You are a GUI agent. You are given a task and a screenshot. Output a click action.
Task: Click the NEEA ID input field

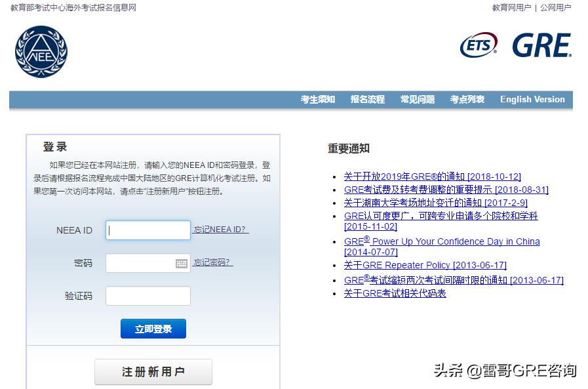pyautogui.click(x=147, y=230)
